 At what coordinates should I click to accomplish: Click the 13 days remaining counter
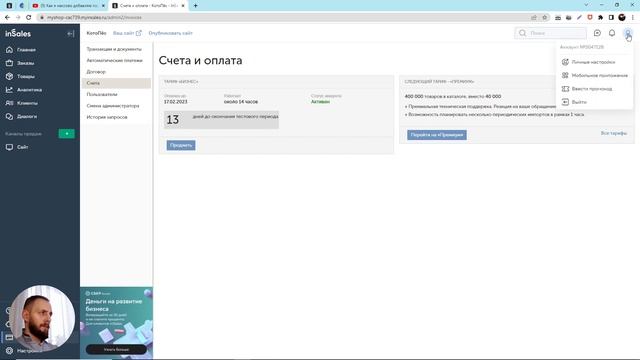coord(173,120)
